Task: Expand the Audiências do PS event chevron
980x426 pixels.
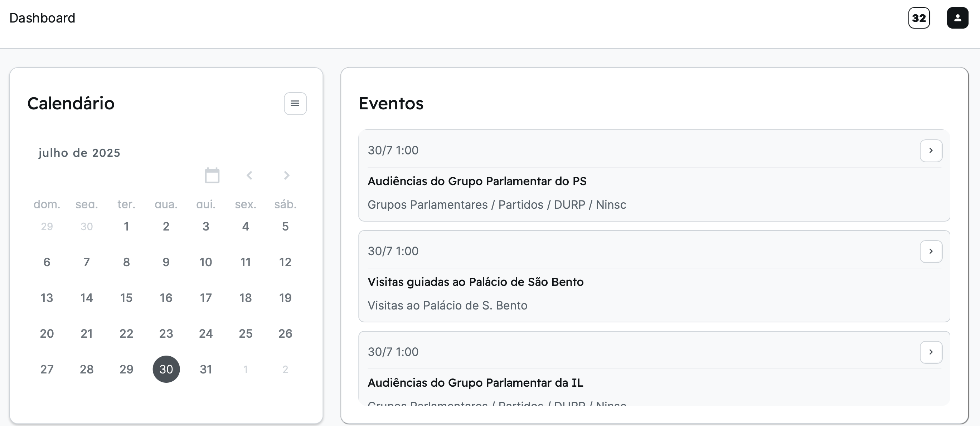Action: click(x=931, y=150)
